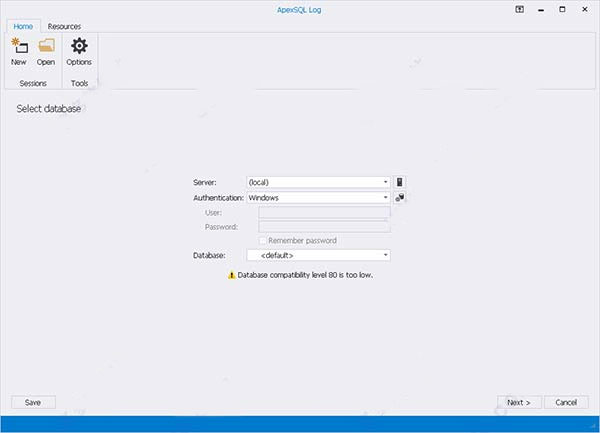Image resolution: width=600 pixels, height=433 pixels.
Task: Open the Options gear tool
Action: click(79, 52)
